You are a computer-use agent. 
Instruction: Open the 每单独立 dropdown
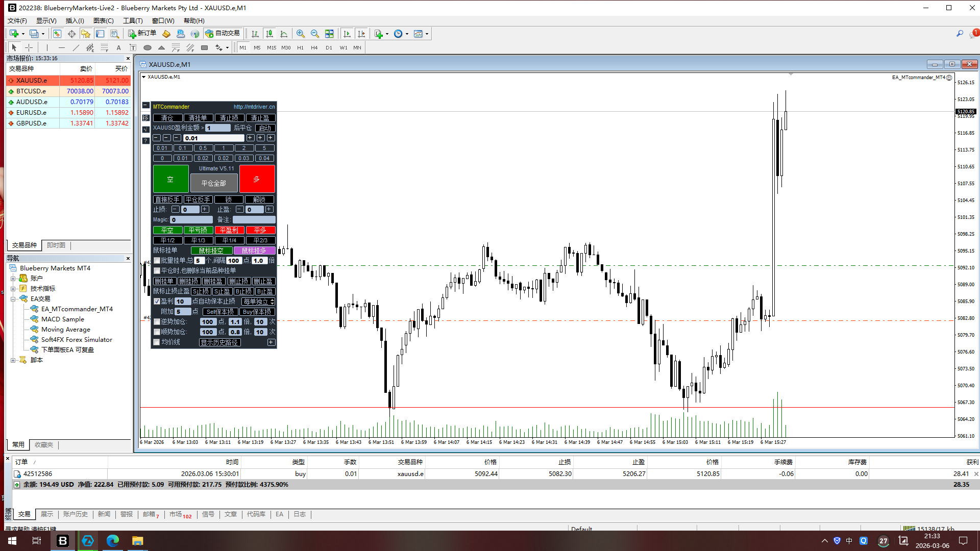[258, 302]
